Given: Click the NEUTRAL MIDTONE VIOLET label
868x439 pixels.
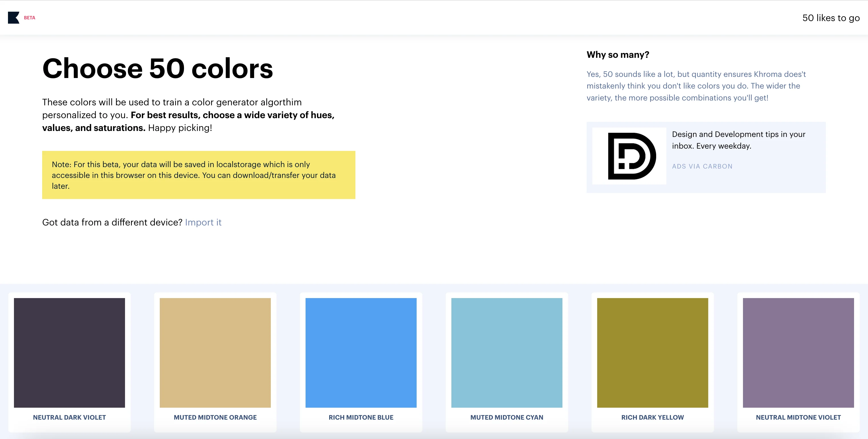Looking at the screenshot, I should coord(798,417).
